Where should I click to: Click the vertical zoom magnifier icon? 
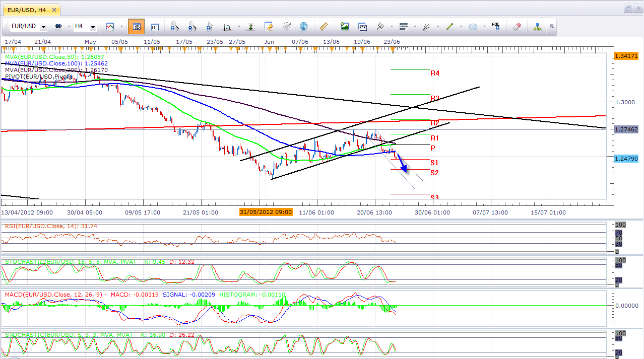pos(227,26)
